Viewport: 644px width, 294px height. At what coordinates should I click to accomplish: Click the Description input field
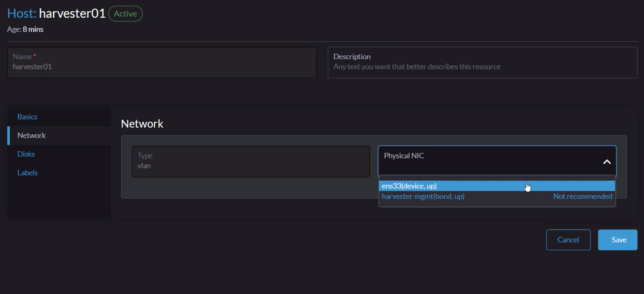click(x=482, y=62)
